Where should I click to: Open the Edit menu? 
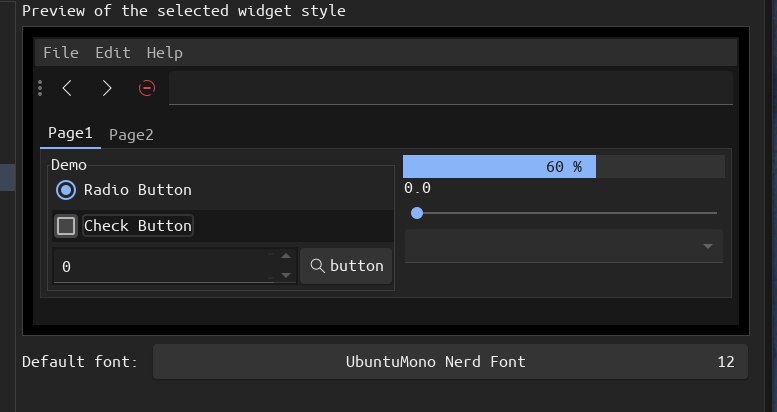tap(113, 53)
